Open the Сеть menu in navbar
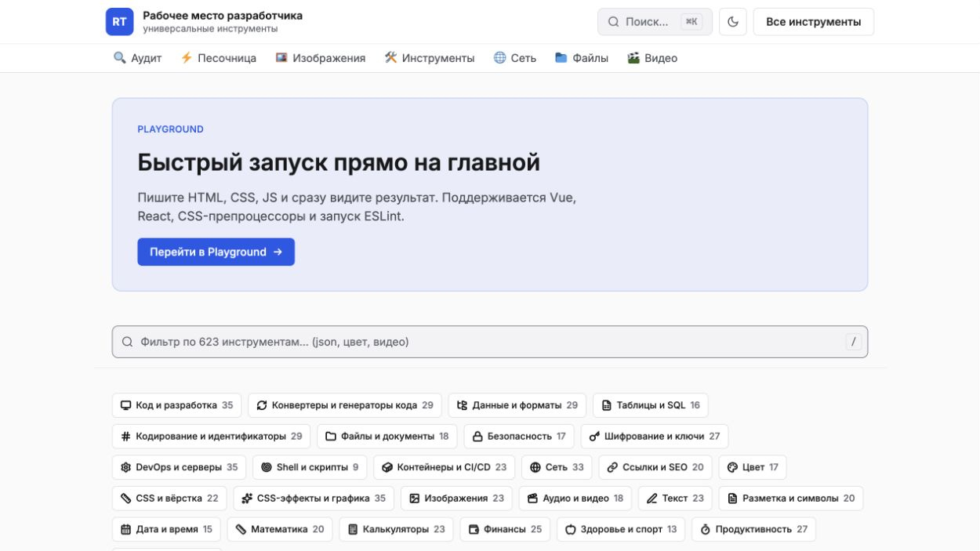Viewport: 980px width, 551px height. [514, 58]
